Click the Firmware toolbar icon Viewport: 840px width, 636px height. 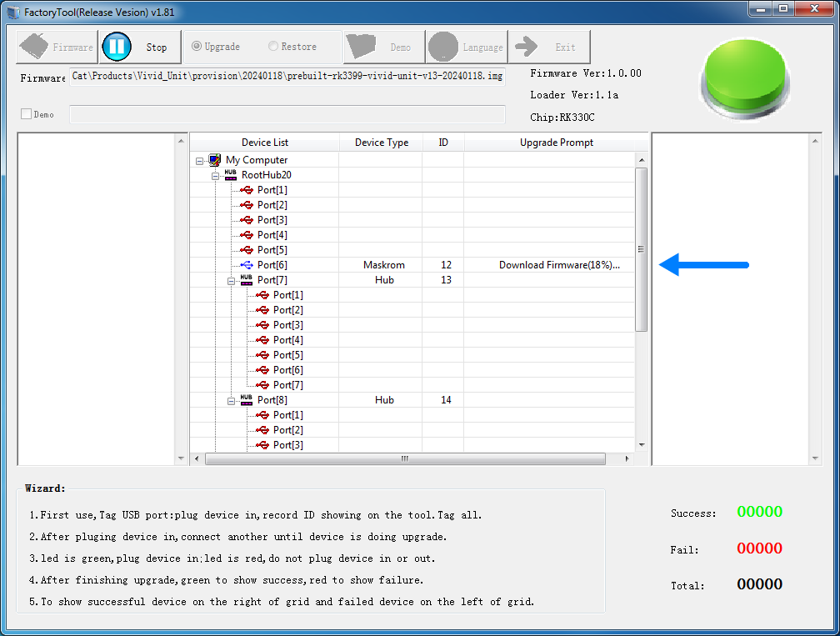pyautogui.click(x=34, y=48)
